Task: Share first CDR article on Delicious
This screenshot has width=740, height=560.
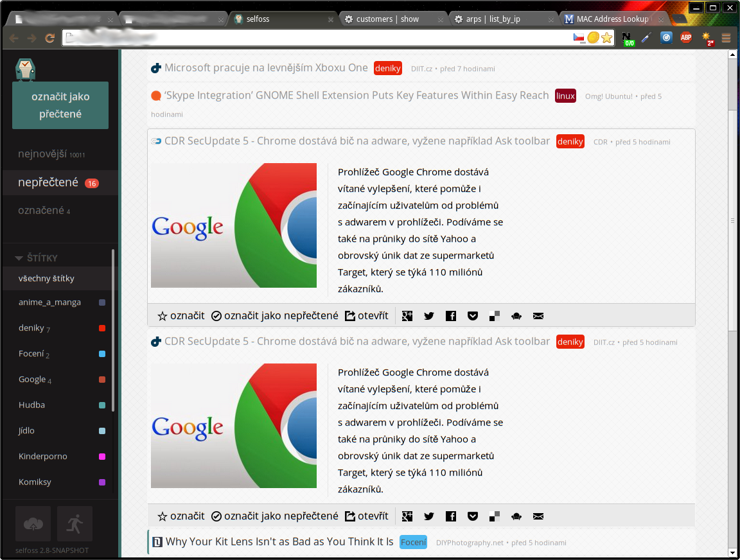Action: [494, 316]
